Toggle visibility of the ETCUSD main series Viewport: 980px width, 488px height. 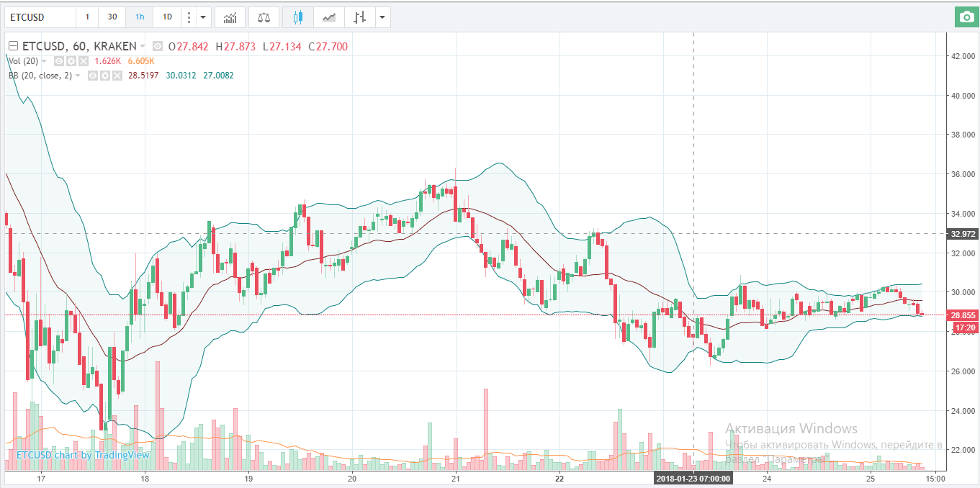158,46
